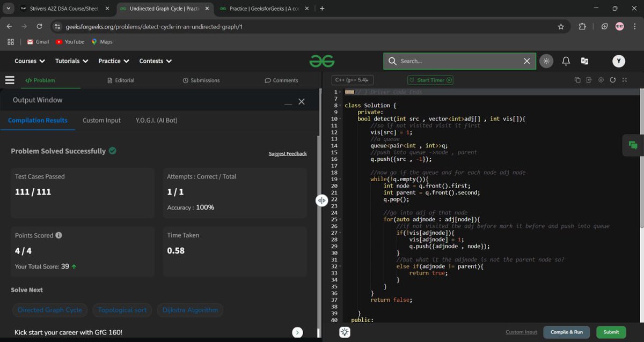Screen dimensions: 644x342
Task: Switch to the Submissions tab
Action: pyautogui.click(x=201, y=80)
